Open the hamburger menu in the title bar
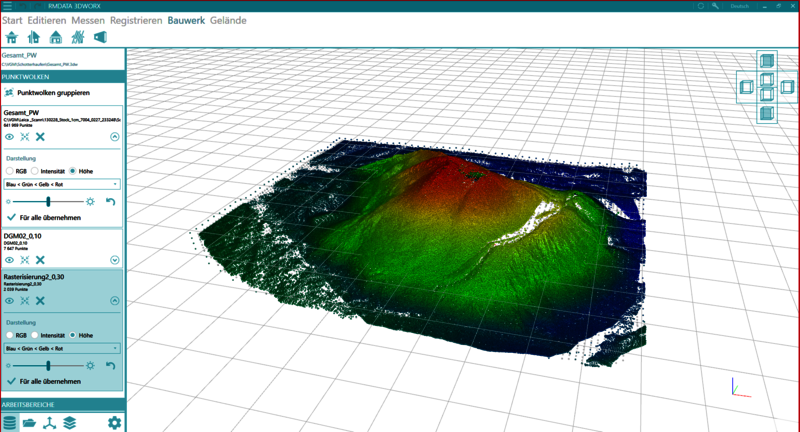Screen dimensions: 800x432 tap(7, 6)
